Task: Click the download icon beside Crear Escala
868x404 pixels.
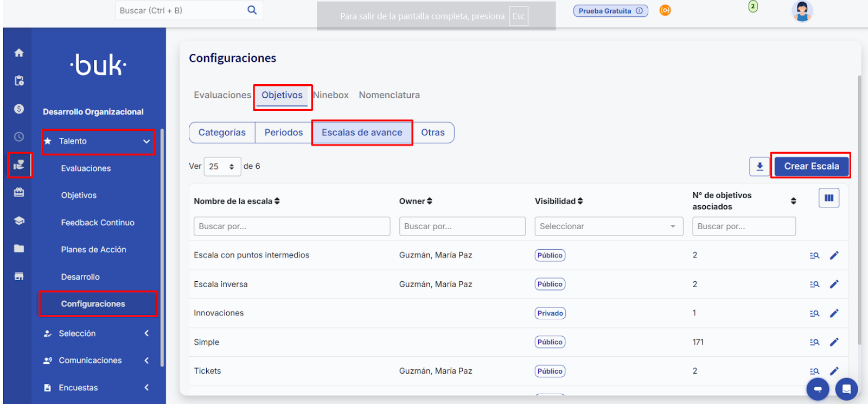Action: pos(759,167)
